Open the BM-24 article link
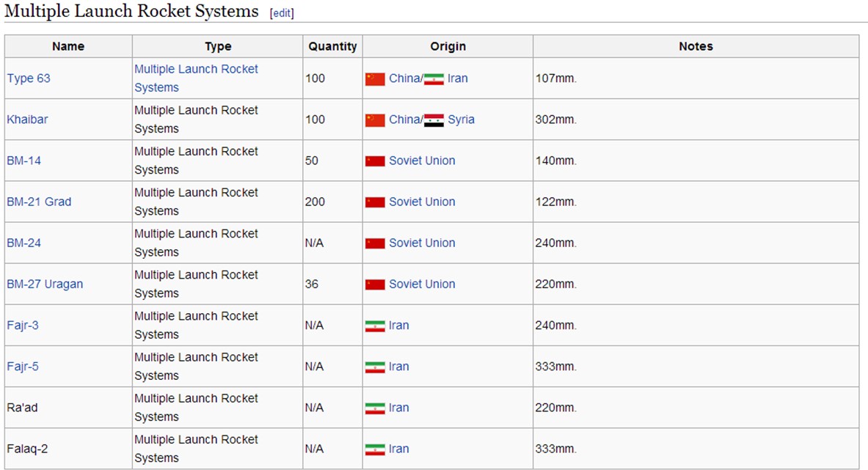 (x=23, y=243)
